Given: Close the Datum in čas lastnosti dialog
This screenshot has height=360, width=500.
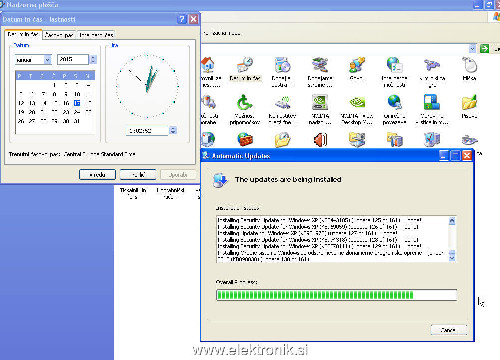Looking at the screenshot, I should 193,19.
